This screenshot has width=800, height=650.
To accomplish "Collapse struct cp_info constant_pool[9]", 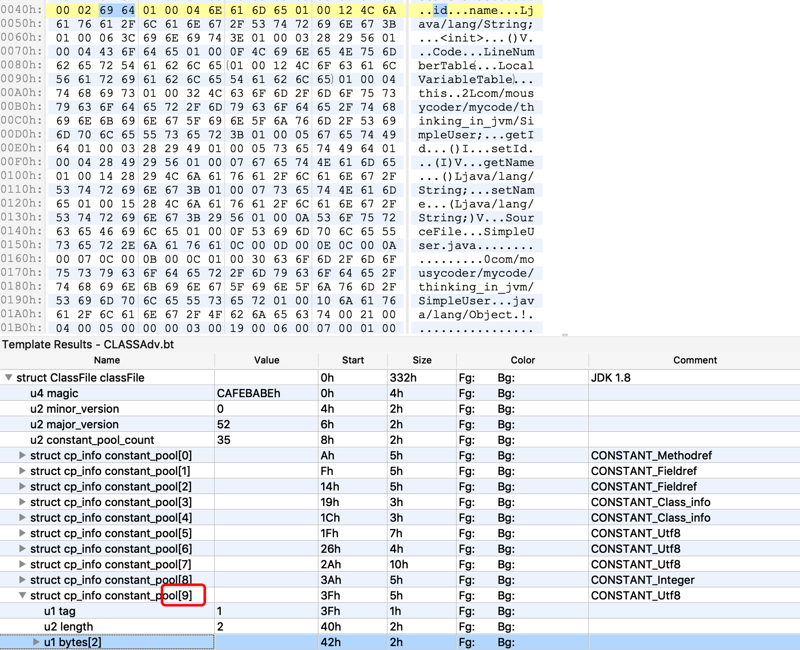I will tap(22, 595).
